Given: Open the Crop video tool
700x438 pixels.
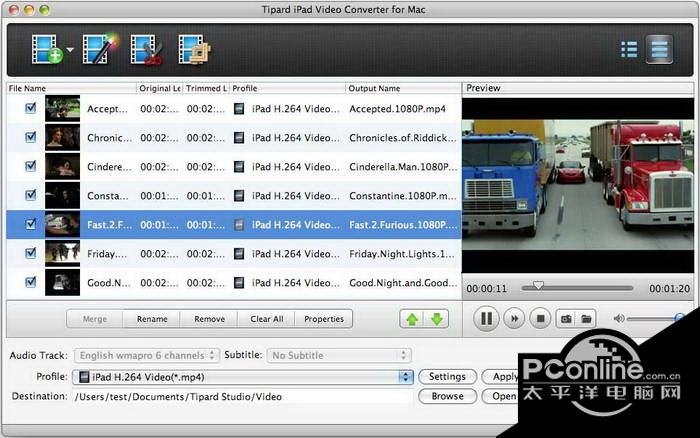Looking at the screenshot, I should click(x=194, y=49).
